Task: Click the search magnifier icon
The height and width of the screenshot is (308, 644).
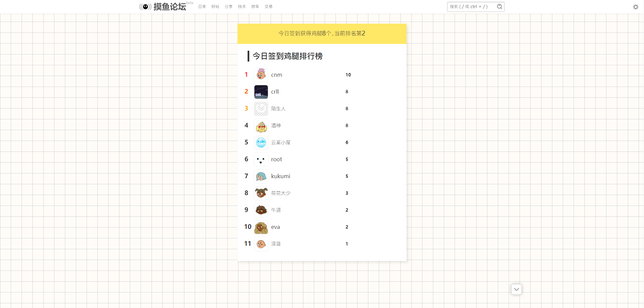Action: pos(499,7)
